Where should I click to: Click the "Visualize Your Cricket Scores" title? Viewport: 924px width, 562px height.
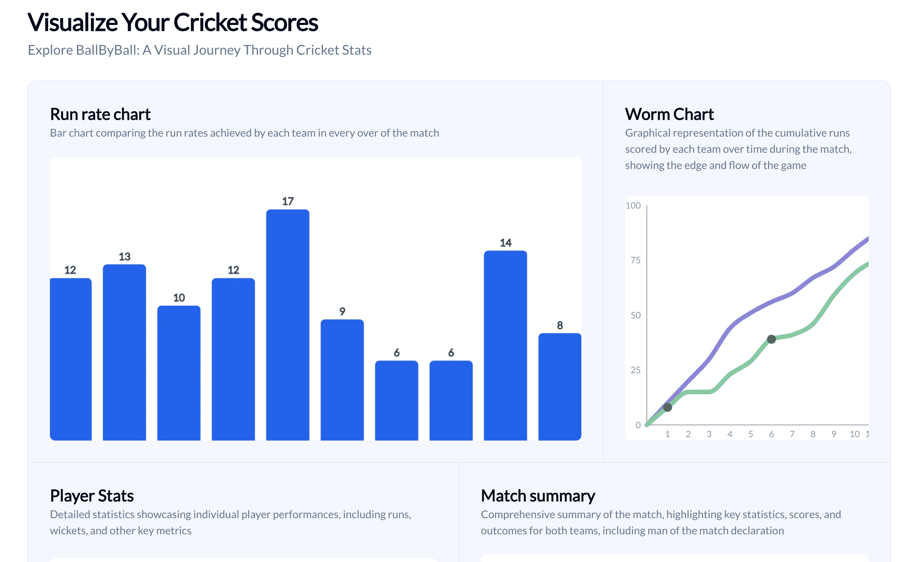click(x=173, y=23)
